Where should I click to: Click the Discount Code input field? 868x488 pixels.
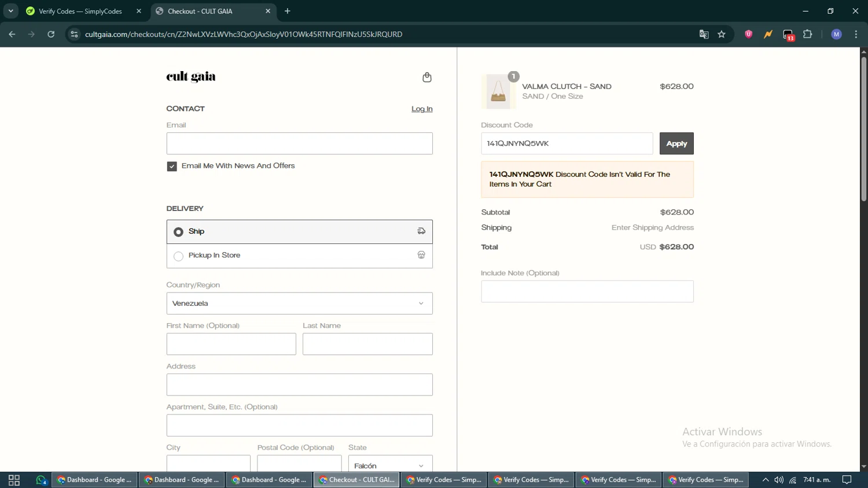pyautogui.click(x=567, y=143)
